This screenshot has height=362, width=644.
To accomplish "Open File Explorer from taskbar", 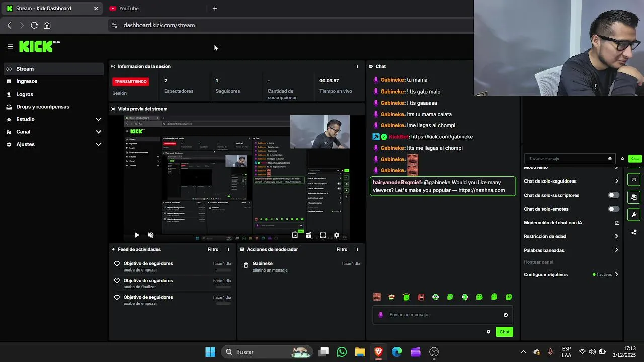I will pos(360,352).
